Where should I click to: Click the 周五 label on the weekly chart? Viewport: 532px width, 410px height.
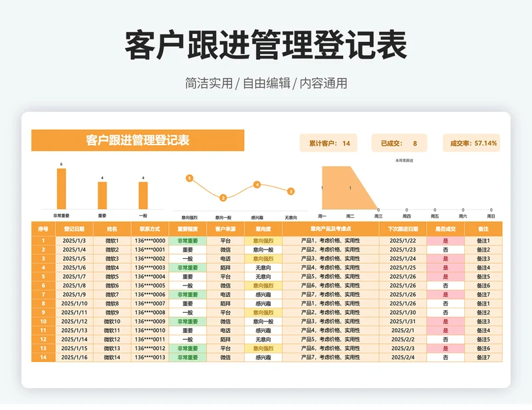pos(435,216)
